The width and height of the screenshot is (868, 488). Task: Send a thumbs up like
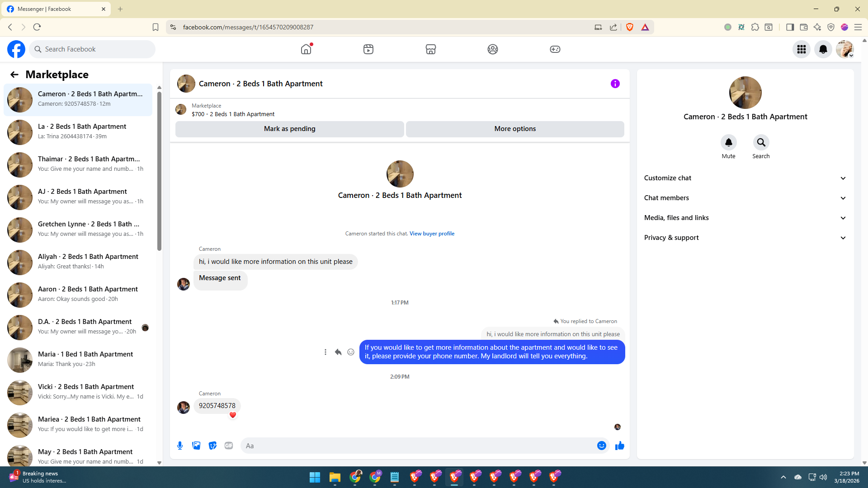click(x=619, y=446)
